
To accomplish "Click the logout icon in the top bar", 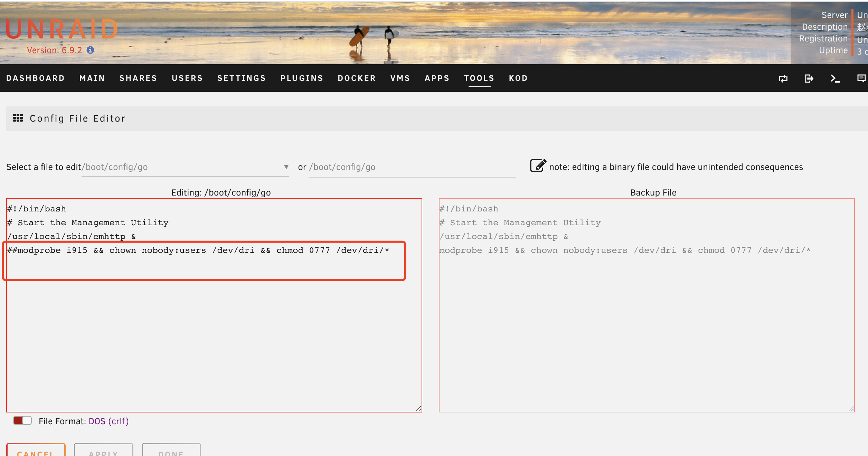I will [809, 78].
